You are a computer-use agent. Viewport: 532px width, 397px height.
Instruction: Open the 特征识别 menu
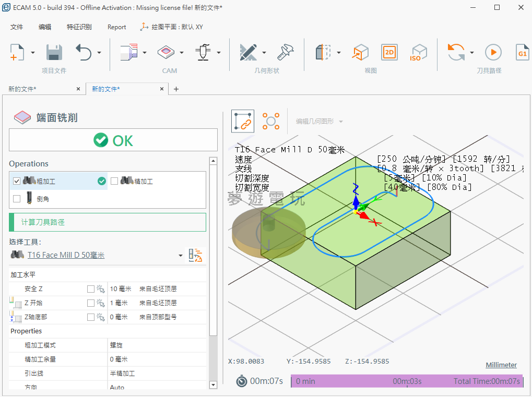pyautogui.click(x=79, y=27)
